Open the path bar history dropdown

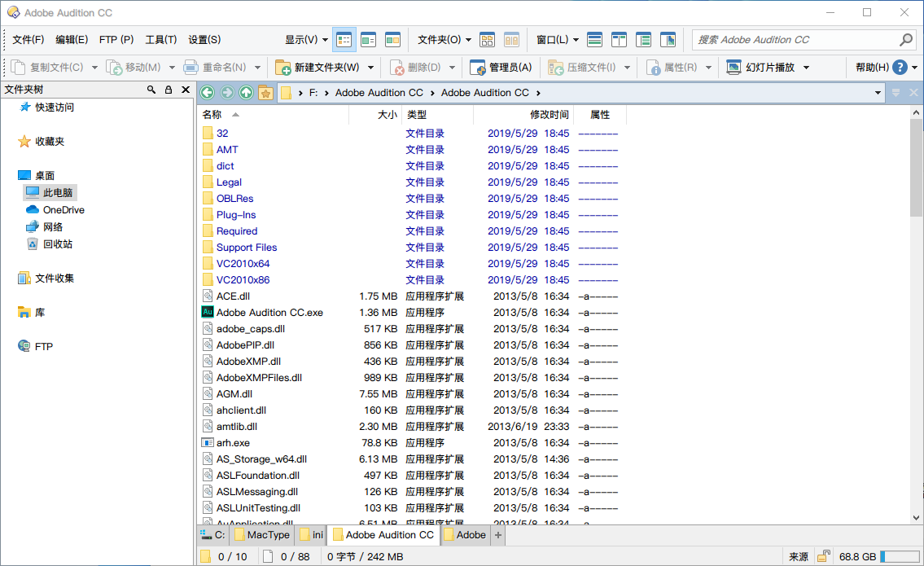[x=878, y=93]
